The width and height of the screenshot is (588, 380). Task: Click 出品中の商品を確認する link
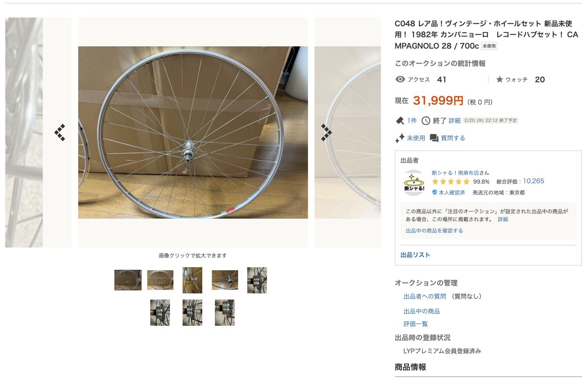(x=434, y=230)
